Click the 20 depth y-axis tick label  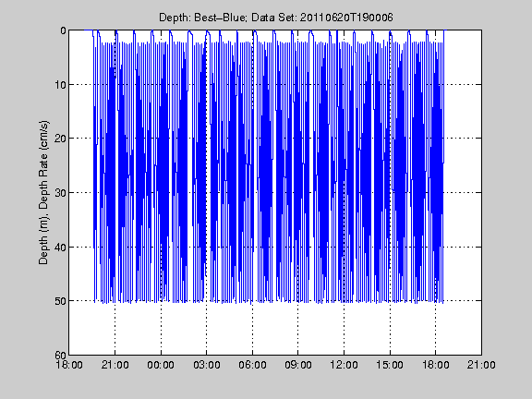(x=60, y=139)
